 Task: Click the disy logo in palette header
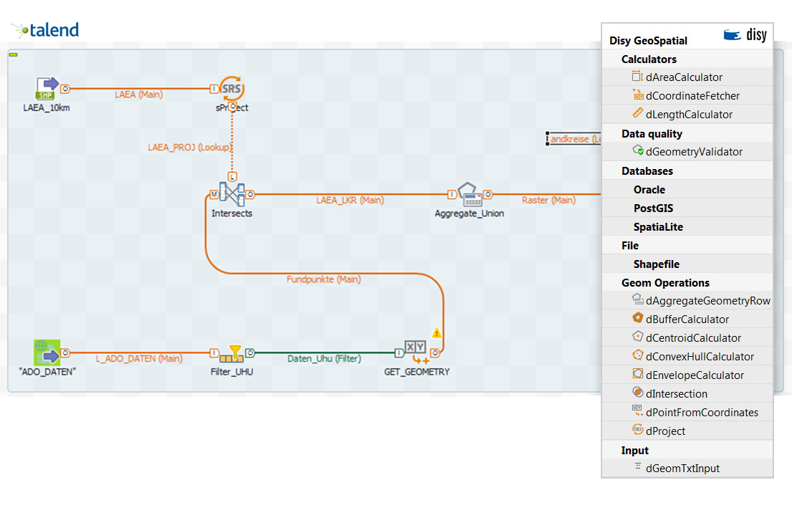click(745, 35)
